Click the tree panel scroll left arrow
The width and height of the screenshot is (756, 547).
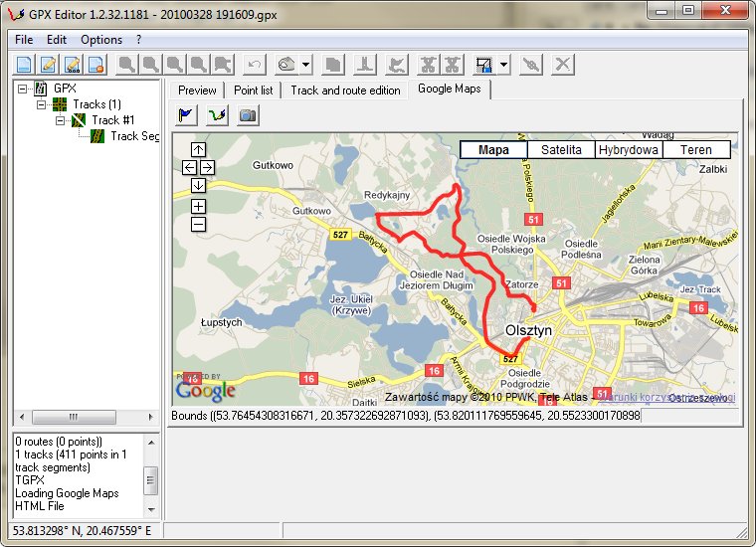(x=22, y=417)
